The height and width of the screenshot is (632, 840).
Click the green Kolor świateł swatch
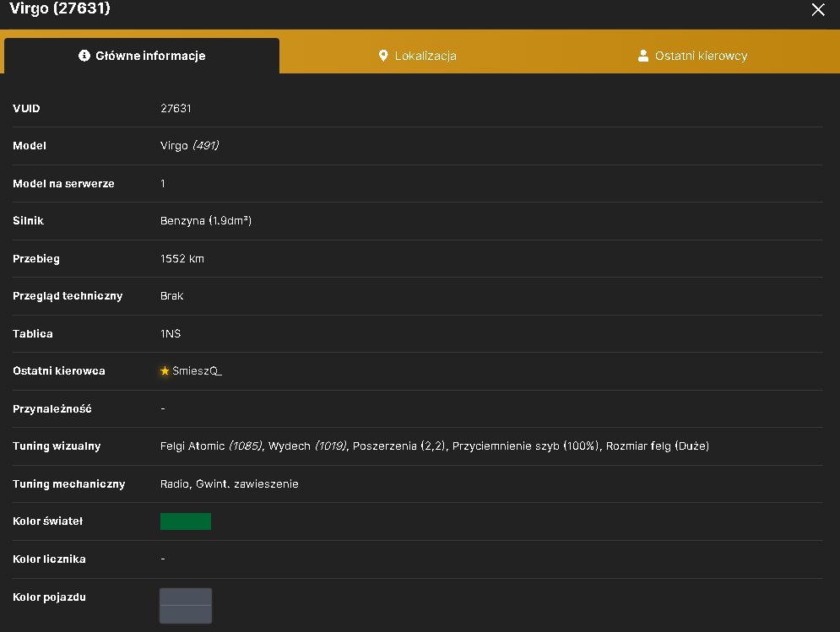coord(186,521)
